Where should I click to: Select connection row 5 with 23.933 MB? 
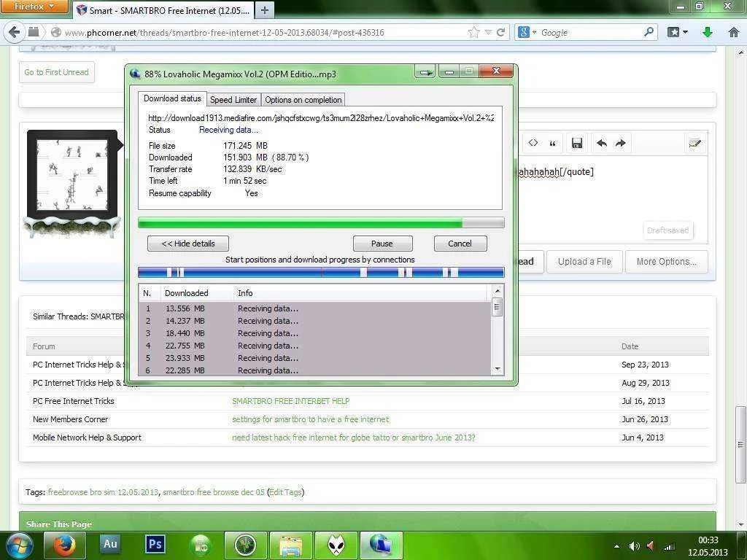(x=314, y=358)
